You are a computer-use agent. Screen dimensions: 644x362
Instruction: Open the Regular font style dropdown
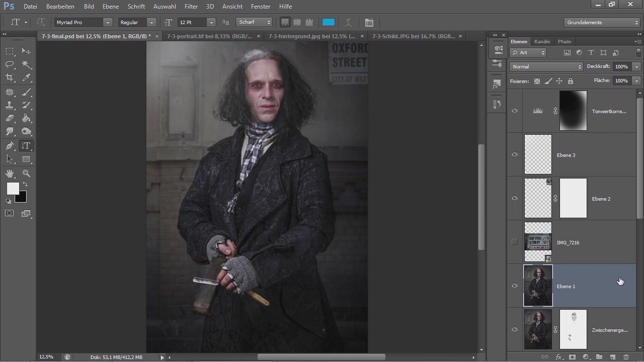click(x=151, y=22)
